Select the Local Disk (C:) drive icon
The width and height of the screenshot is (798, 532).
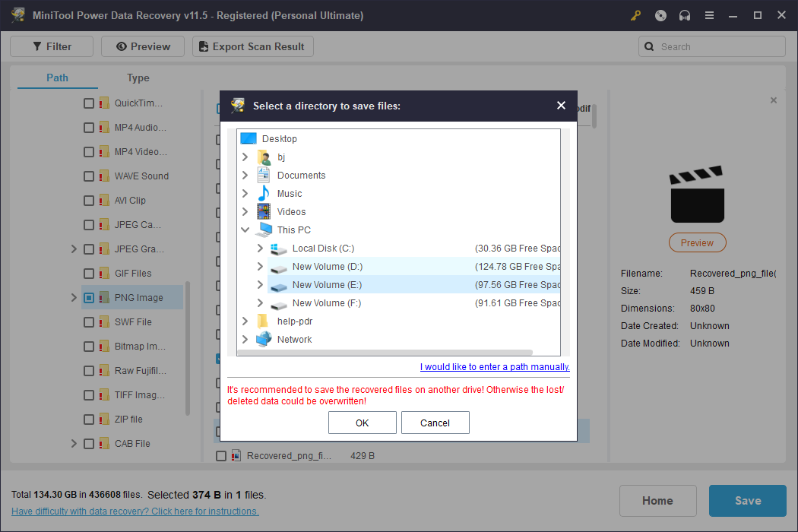tap(278, 249)
